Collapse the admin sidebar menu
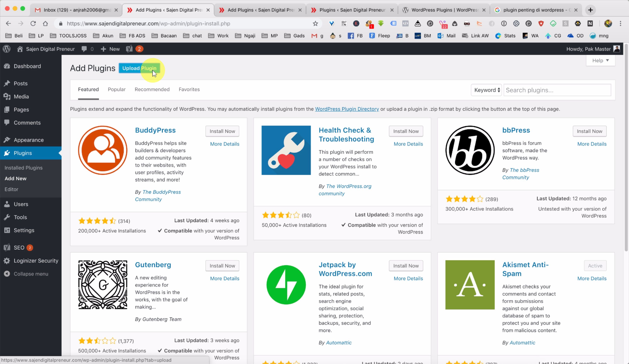Viewport: 629px width, 364px height. pyautogui.click(x=31, y=274)
